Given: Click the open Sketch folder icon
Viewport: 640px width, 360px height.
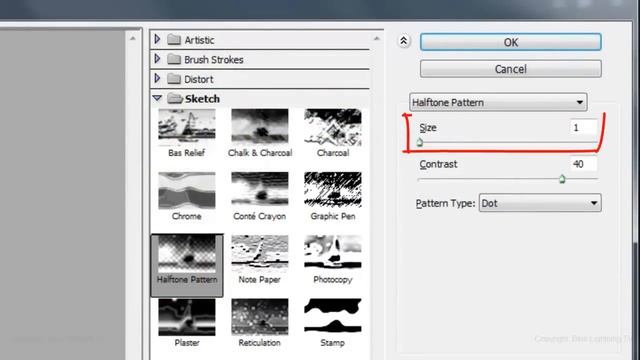Looking at the screenshot, I should [175, 98].
